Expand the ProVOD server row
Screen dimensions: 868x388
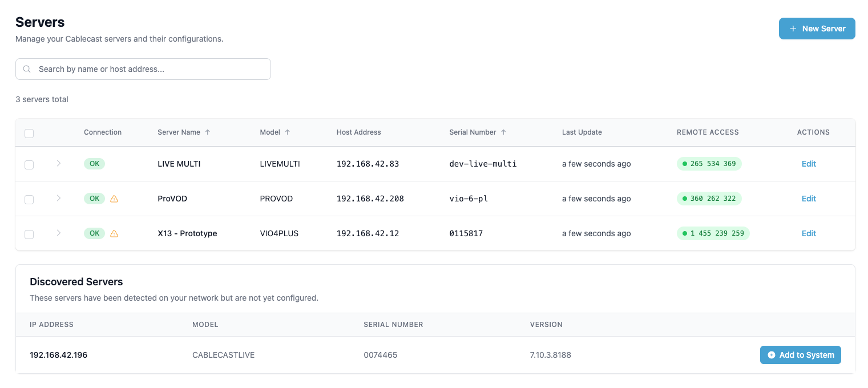(x=59, y=199)
